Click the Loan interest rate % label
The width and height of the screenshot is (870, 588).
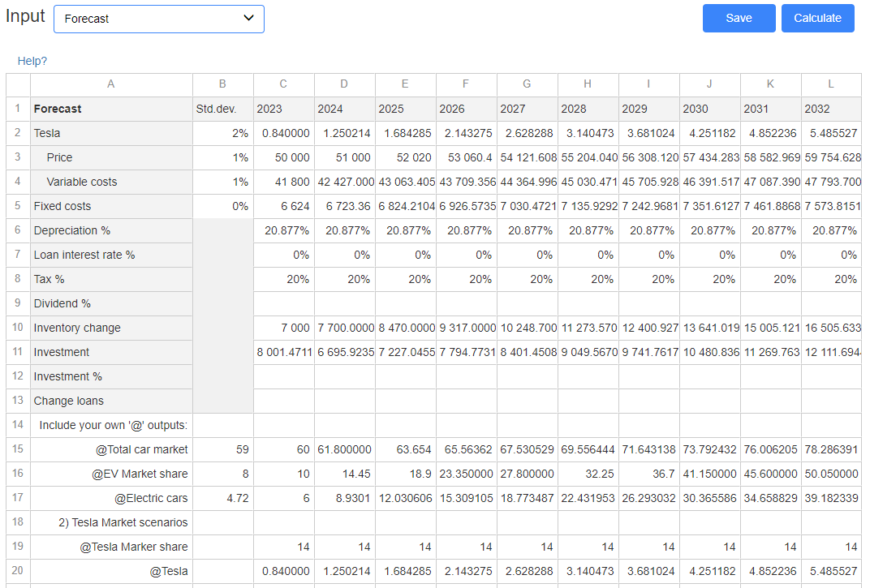(111, 255)
